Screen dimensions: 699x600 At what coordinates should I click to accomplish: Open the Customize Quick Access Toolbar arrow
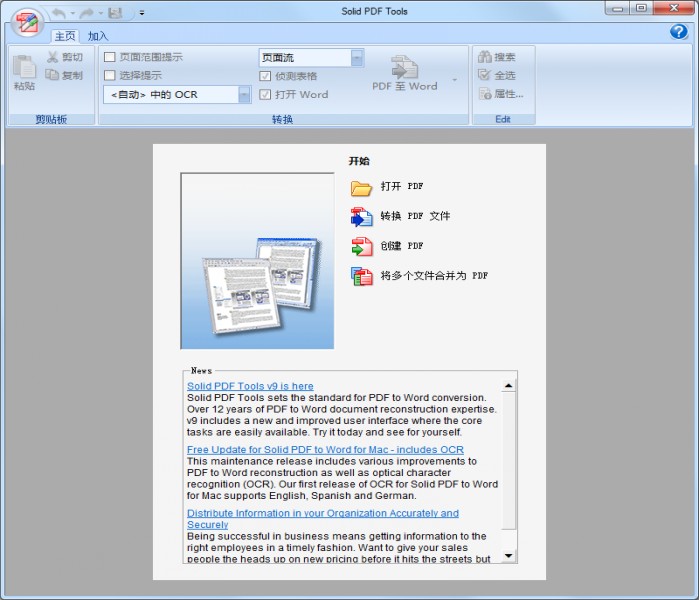142,13
